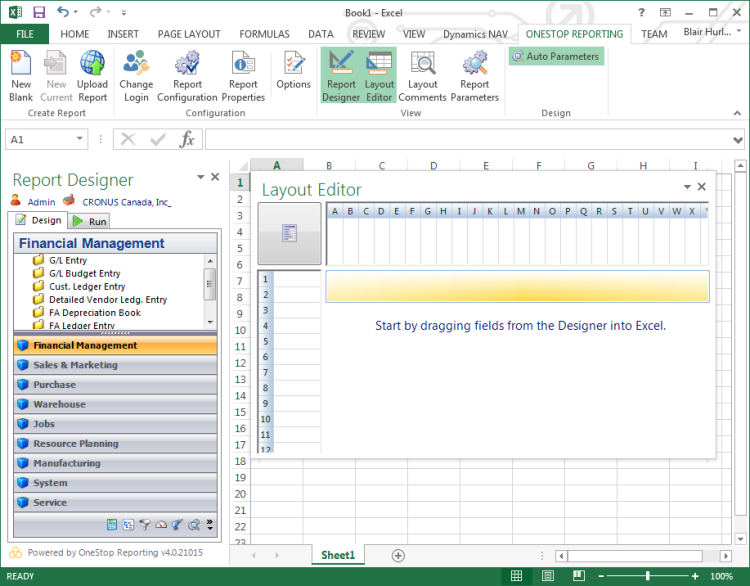This screenshot has height=586, width=750.
Task: Toggle the Report Designer pane button
Action: [341, 75]
